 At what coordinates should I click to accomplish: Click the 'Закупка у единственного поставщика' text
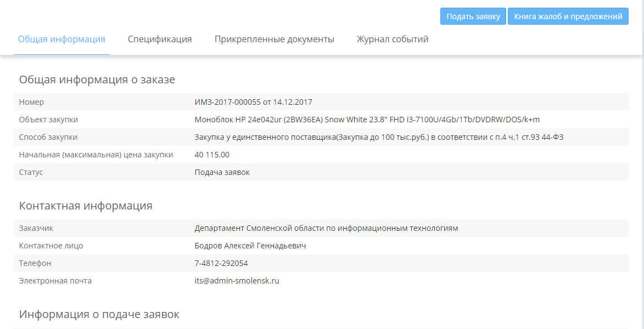tap(379, 137)
